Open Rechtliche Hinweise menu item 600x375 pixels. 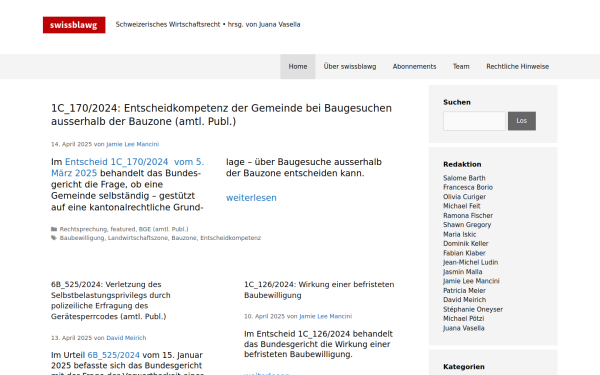click(x=517, y=67)
